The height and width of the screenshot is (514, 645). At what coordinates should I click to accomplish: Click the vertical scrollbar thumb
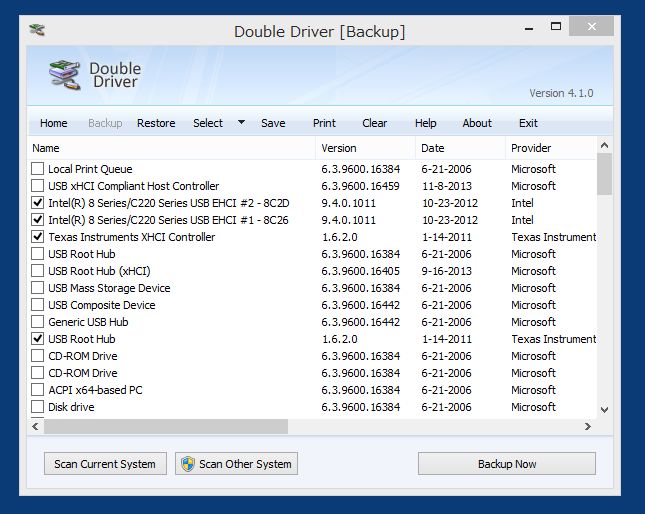tap(604, 174)
